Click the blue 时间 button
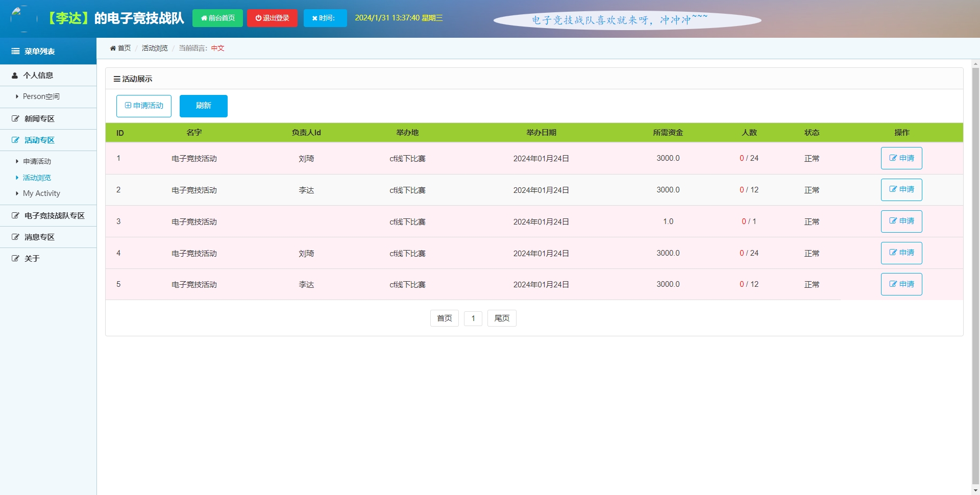The height and width of the screenshot is (495, 980). click(x=325, y=18)
